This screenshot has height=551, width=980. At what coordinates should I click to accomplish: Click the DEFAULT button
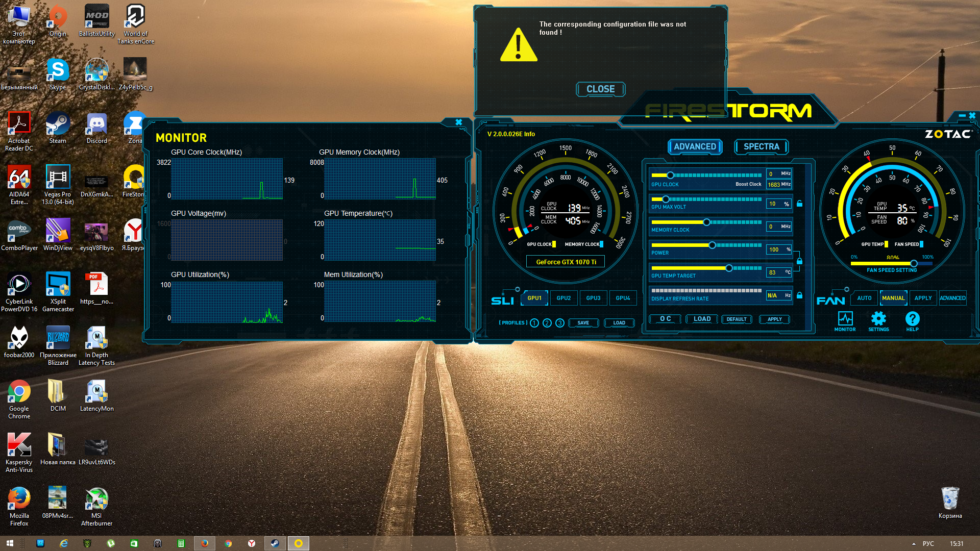click(736, 319)
